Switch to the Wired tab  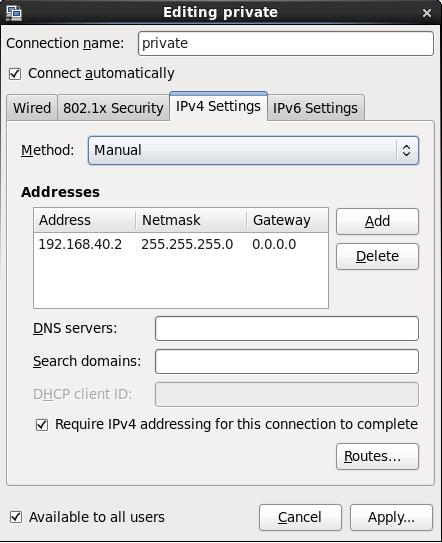[x=32, y=108]
